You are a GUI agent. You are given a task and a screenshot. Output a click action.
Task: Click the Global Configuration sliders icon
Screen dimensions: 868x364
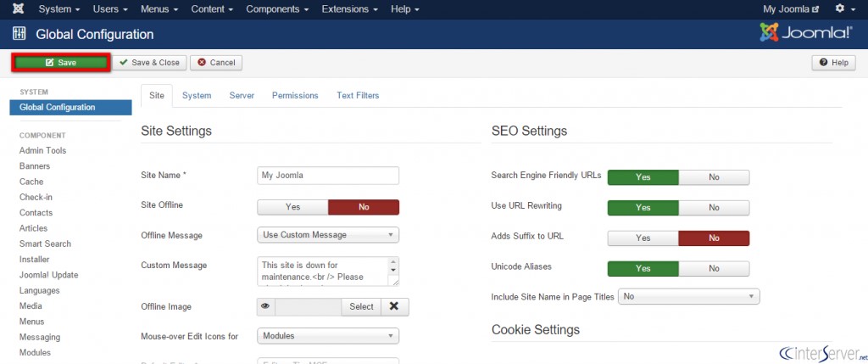click(x=19, y=34)
